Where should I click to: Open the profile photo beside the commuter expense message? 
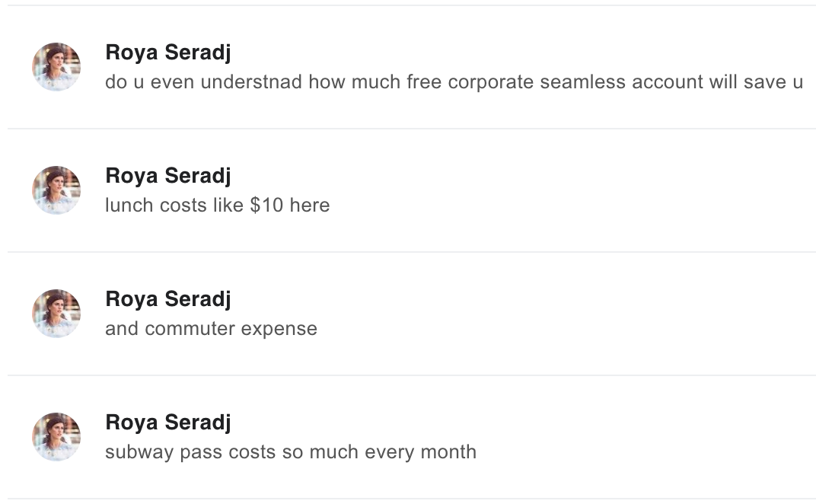pyautogui.click(x=56, y=314)
